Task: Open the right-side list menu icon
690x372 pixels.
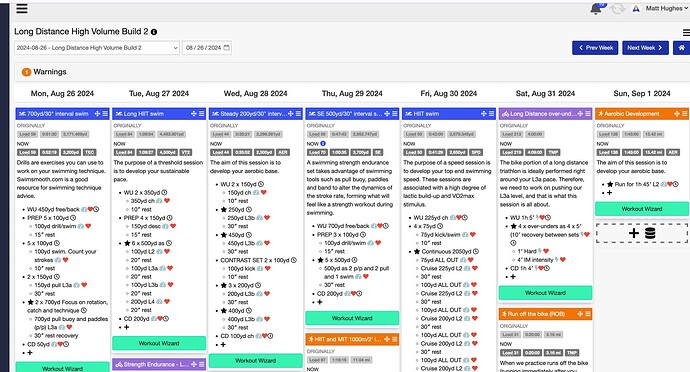Action: 686,32
